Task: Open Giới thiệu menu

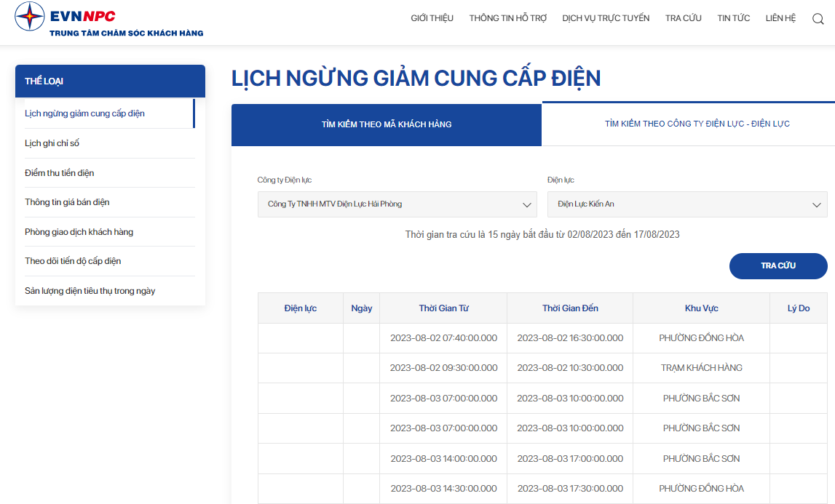Action: 432,18
